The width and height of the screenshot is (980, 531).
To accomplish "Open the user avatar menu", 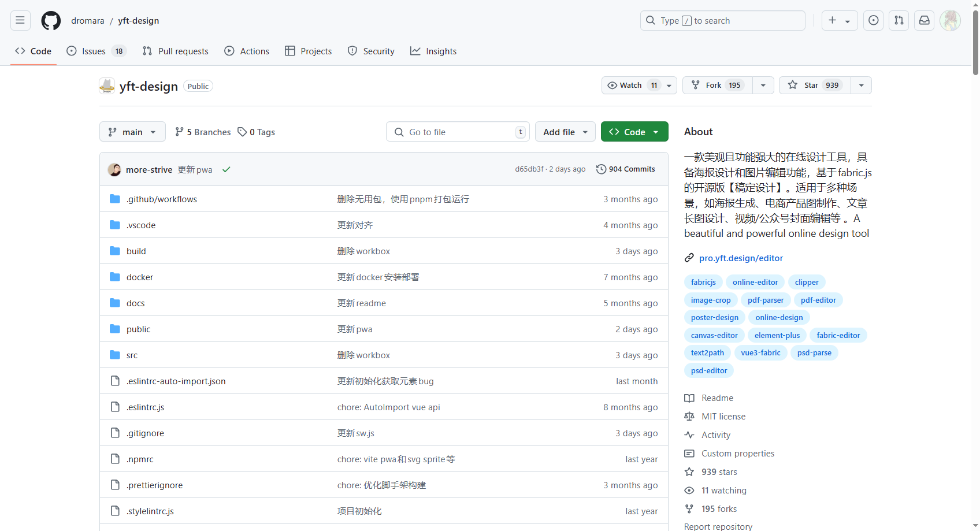I will (951, 20).
